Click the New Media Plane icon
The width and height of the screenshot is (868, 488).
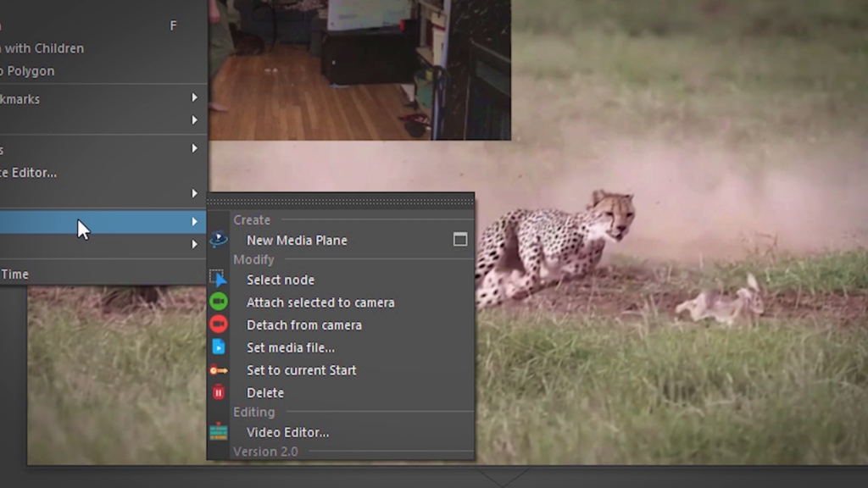coord(219,239)
